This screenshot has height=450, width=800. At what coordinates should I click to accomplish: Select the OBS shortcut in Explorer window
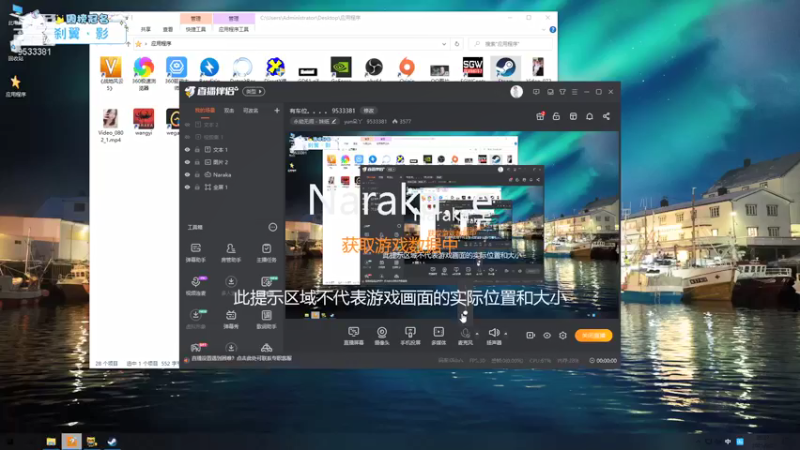point(373,69)
